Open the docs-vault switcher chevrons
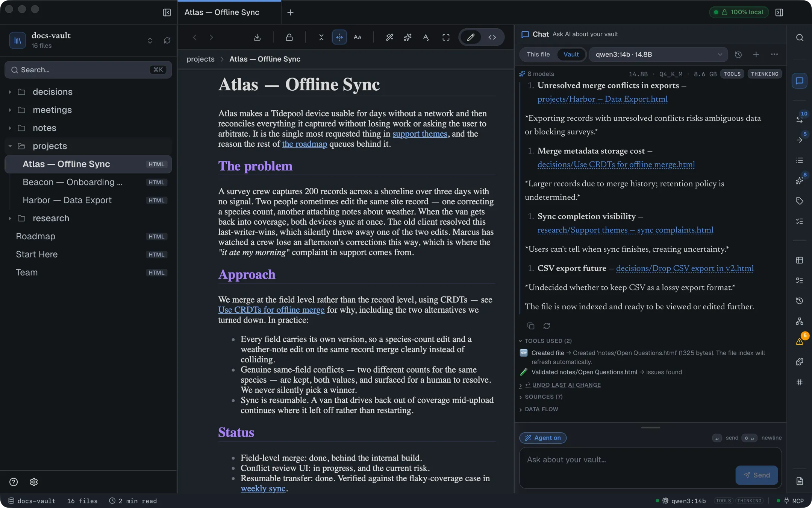 [x=150, y=40]
